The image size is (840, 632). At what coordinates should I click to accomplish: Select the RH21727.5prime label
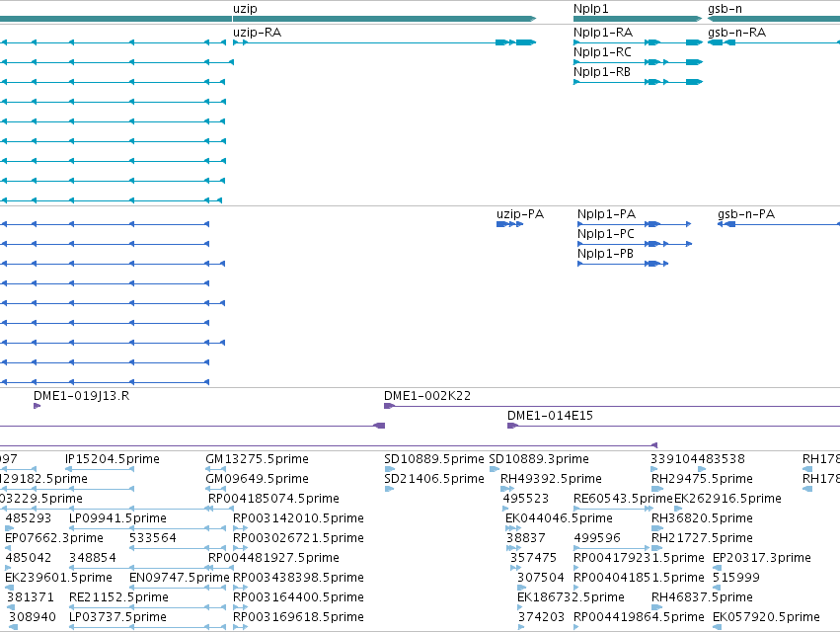tap(703, 538)
